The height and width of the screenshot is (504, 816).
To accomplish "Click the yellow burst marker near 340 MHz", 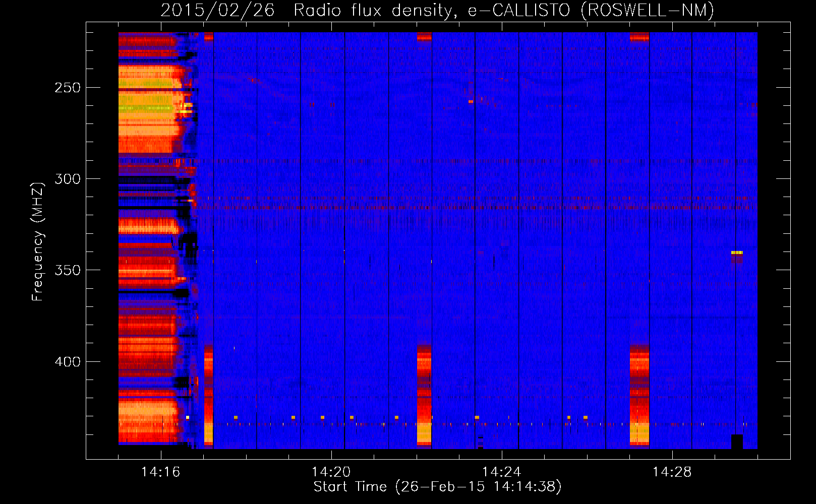I will point(737,253).
